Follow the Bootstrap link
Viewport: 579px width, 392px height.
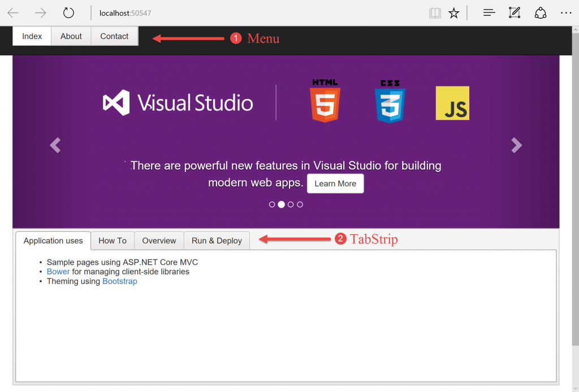[120, 281]
